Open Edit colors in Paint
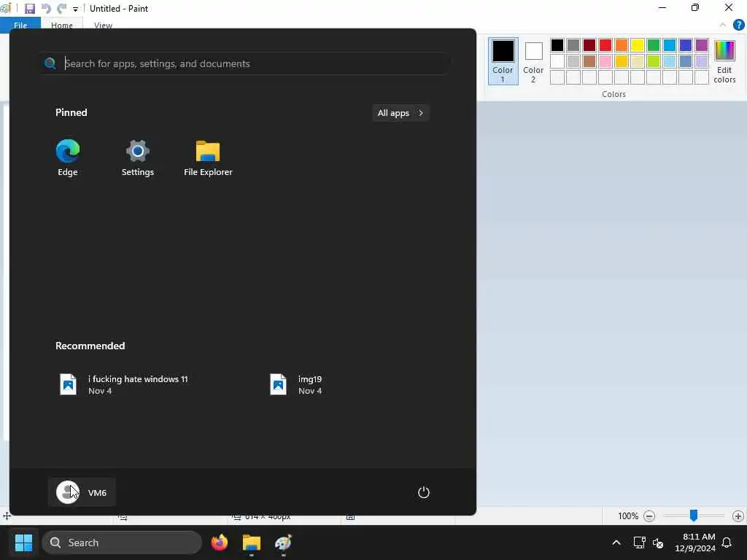Screen dimensions: 747x560 click(724, 61)
